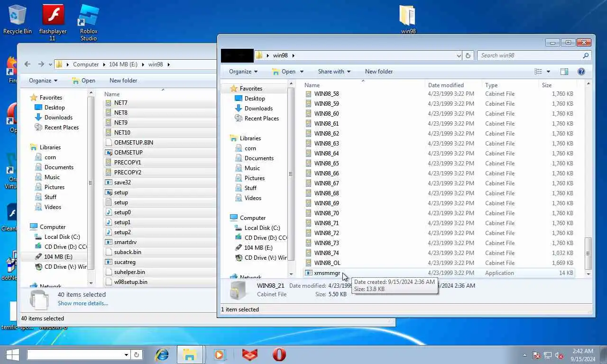
Task: Click the arrow after win98 in front address bar
Action: coord(293,55)
